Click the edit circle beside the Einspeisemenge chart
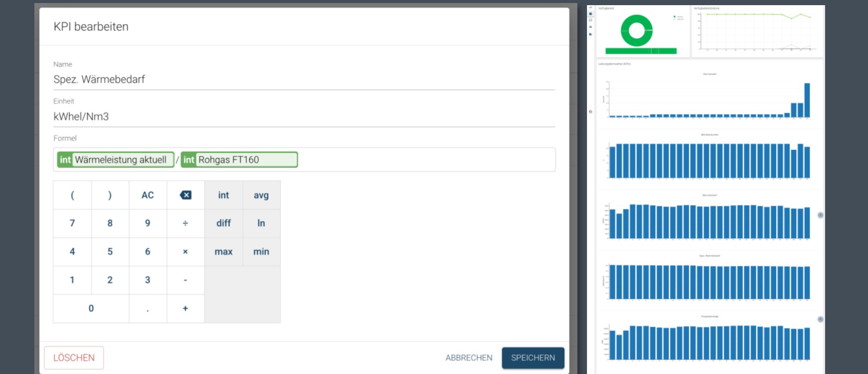Screen dimensions: 868x374 pos(820,319)
